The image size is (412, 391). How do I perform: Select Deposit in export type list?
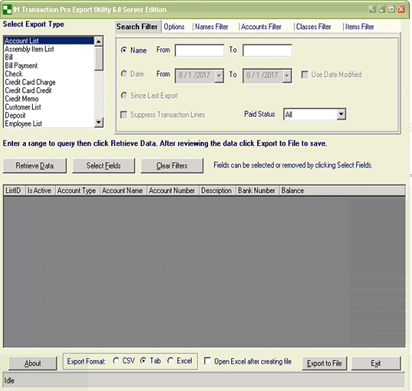click(x=49, y=115)
